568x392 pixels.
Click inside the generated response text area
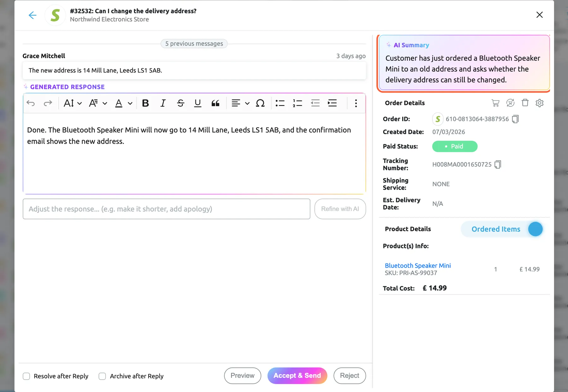(x=194, y=153)
